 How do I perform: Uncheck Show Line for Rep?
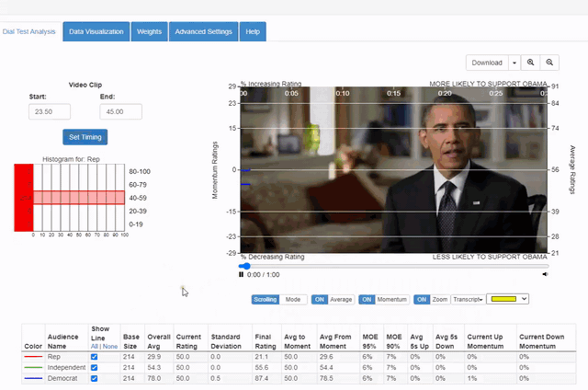pyautogui.click(x=94, y=357)
